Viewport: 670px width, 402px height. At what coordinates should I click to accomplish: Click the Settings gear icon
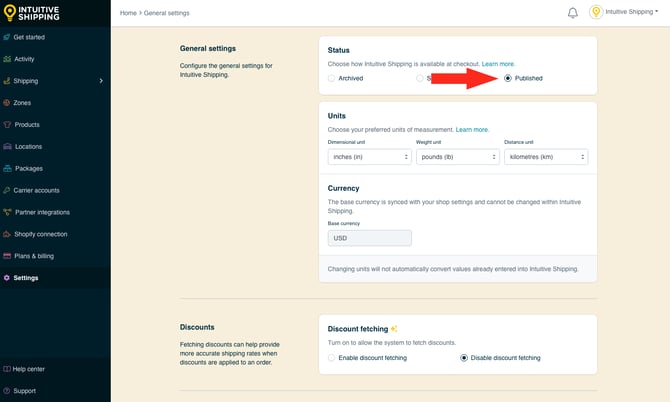pyautogui.click(x=7, y=278)
